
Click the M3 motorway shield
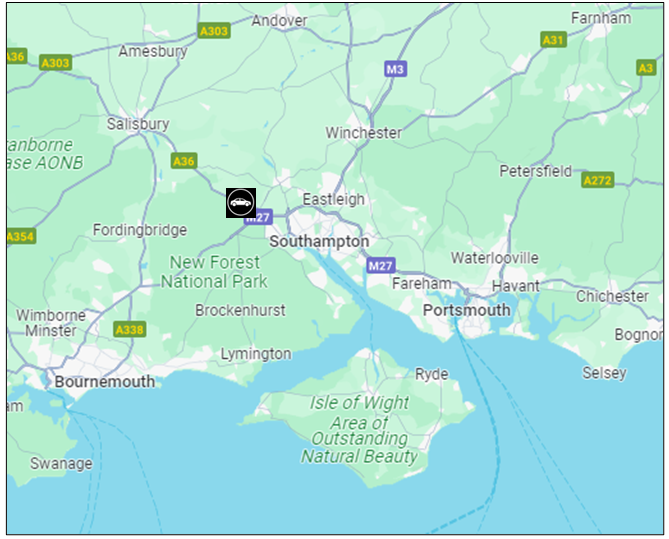pyautogui.click(x=395, y=69)
